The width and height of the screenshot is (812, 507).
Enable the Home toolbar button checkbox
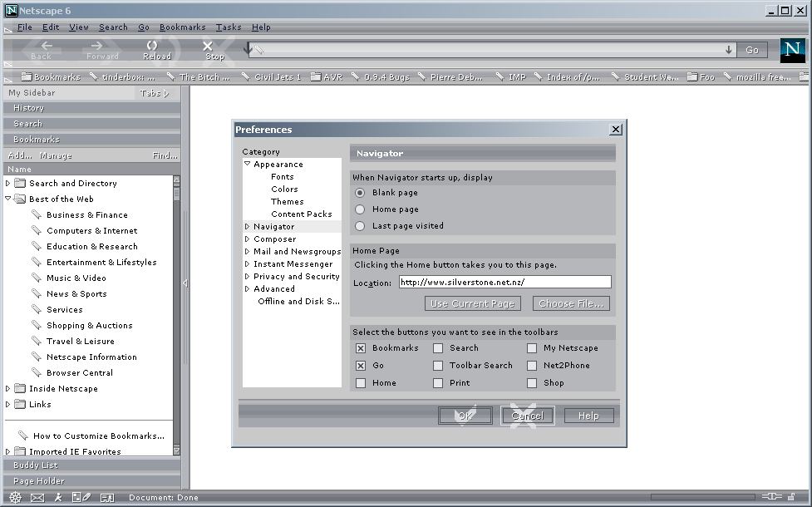361,383
